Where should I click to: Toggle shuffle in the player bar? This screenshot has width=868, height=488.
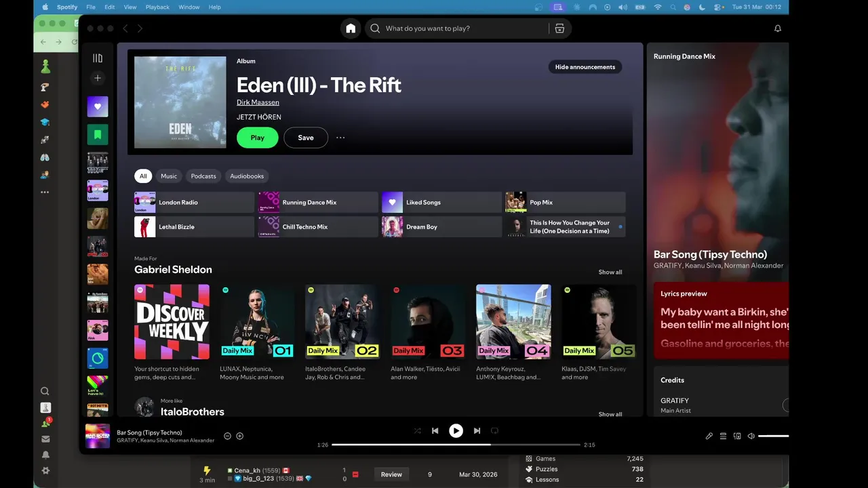tap(417, 430)
